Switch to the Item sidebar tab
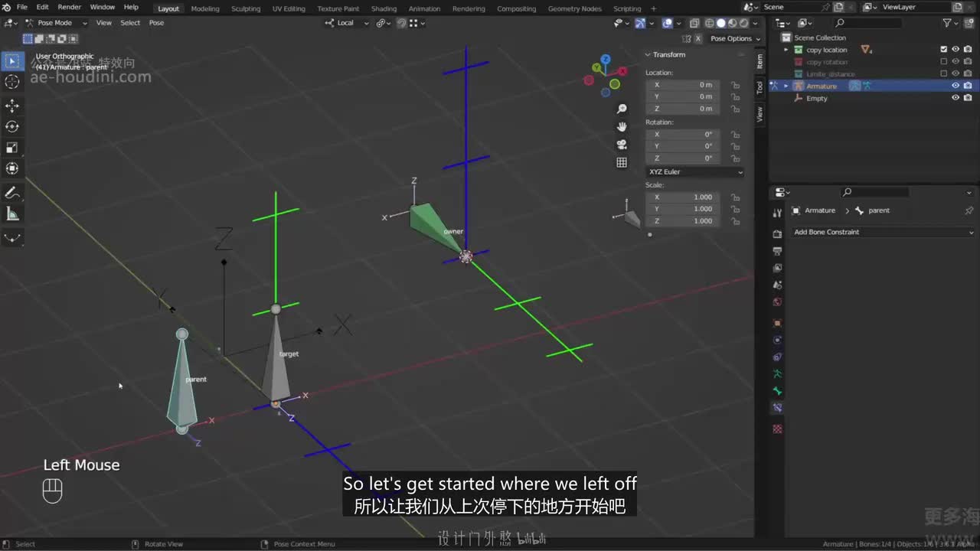The height and width of the screenshot is (551, 980). coord(759,61)
